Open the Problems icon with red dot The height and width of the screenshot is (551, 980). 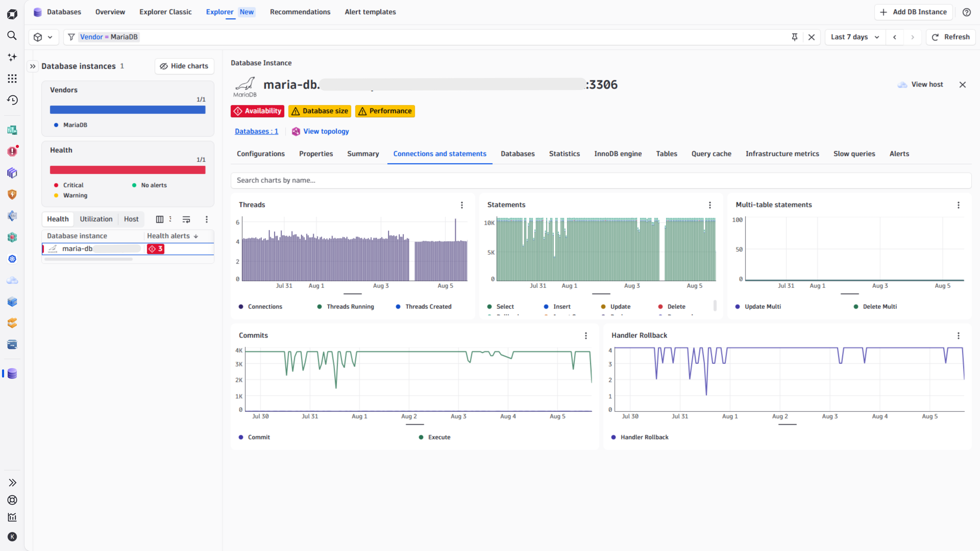(12, 151)
